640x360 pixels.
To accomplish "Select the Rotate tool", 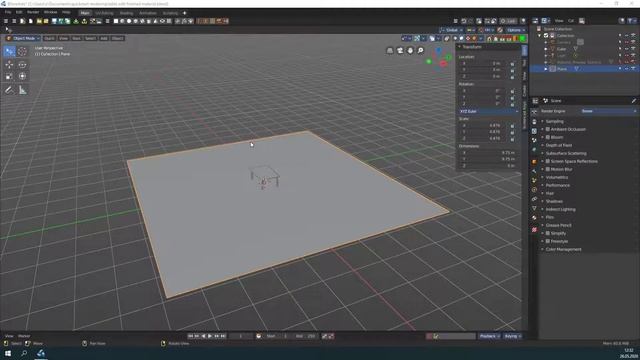I will coord(22,64).
